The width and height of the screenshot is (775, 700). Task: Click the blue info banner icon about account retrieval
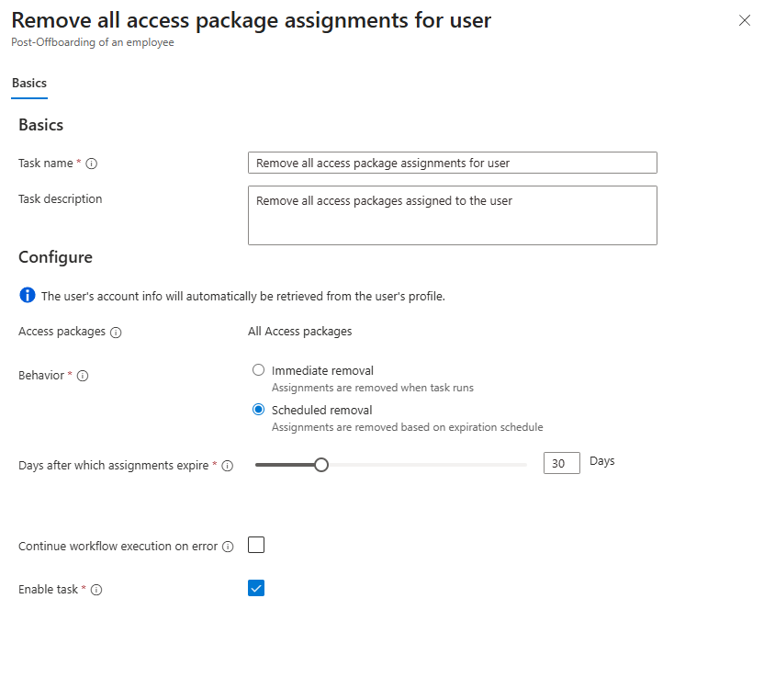(x=27, y=294)
